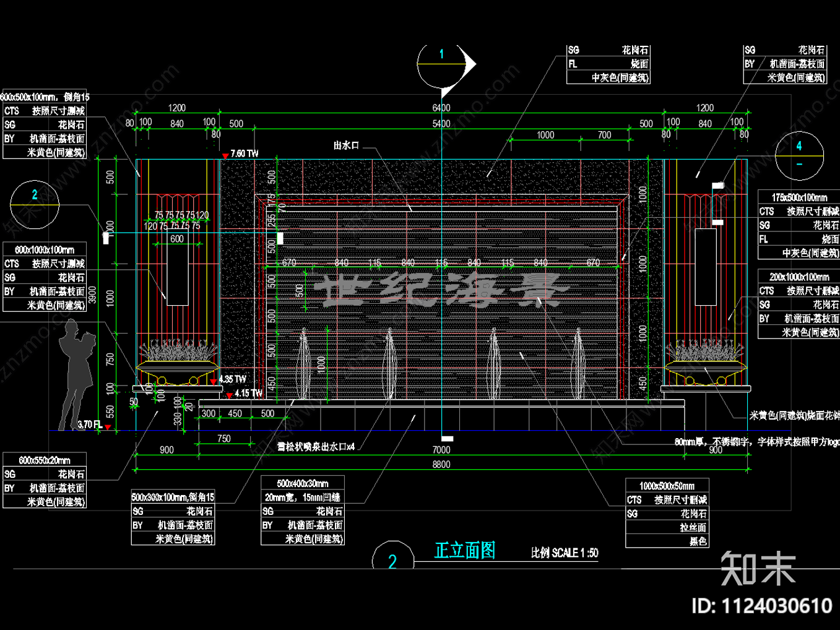This screenshot has height=630, width=840.
Task: Click the 1000x500x50mm specification heading
Action: 667,486
